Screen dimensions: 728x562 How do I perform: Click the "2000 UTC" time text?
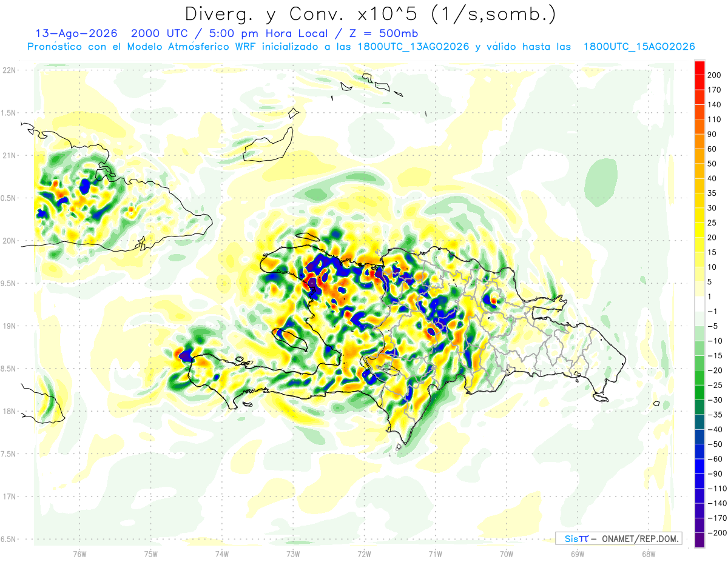tap(158, 33)
